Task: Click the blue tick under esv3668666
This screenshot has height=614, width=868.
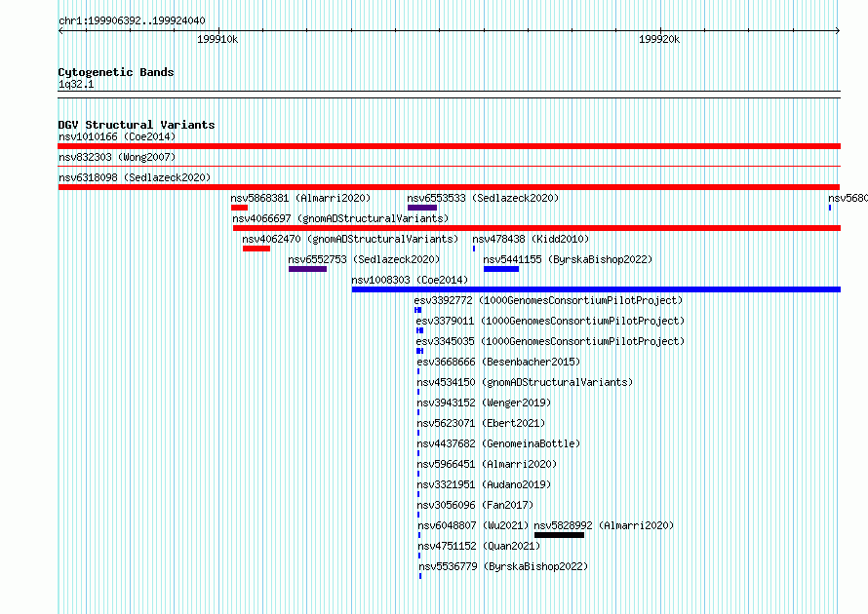Action: click(418, 371)
